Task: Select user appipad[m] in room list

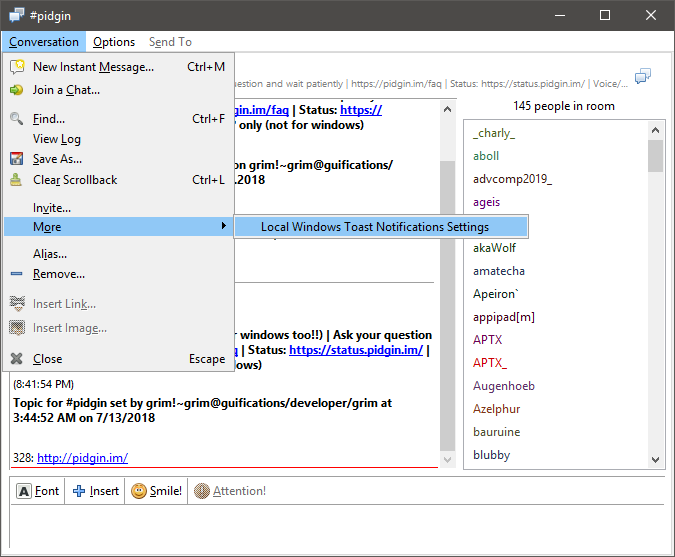Action: click(x=504, y=317)
